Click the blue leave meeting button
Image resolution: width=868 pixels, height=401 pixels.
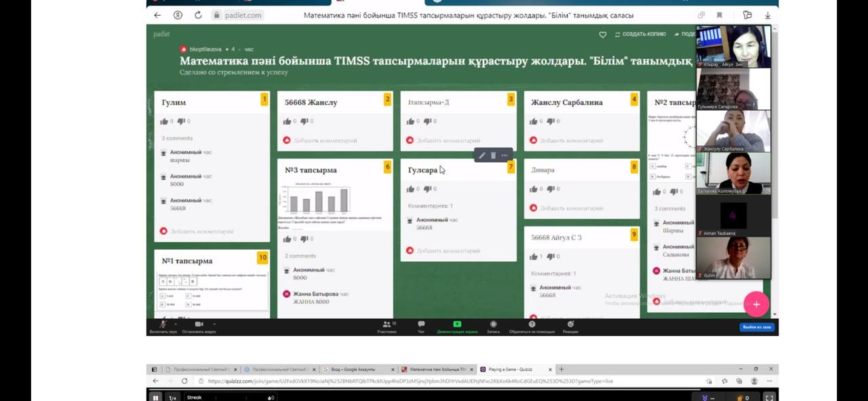click(x=757, y=327)
